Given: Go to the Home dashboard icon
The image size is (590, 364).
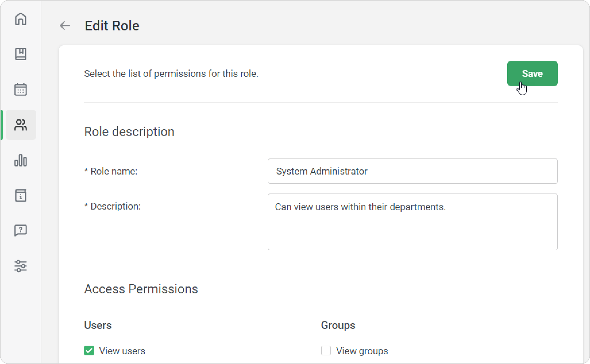Looking at the screenshot, I should tap(21, 19).
